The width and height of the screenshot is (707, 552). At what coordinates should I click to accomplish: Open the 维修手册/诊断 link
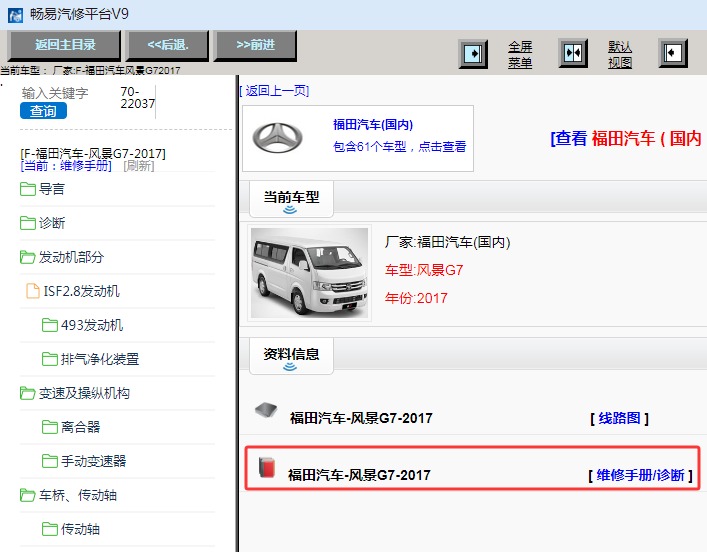[640, 475]
